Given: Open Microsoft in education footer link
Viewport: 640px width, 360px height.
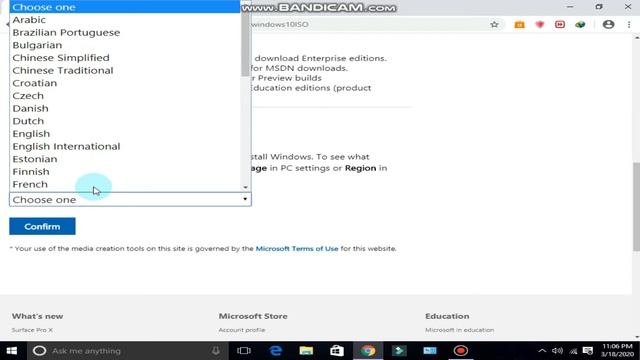Looking at the screenshot, I should [x=459, y=330].
